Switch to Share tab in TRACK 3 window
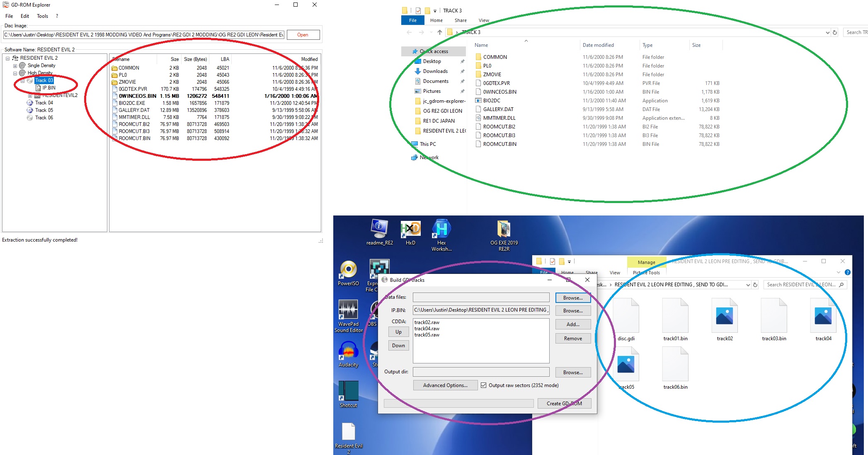 tap(460, 20)
